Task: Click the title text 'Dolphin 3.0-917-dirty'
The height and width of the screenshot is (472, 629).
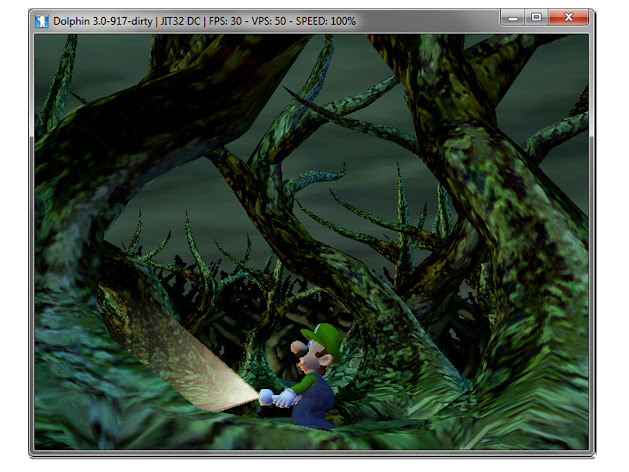Action: (x=103, y=21)
